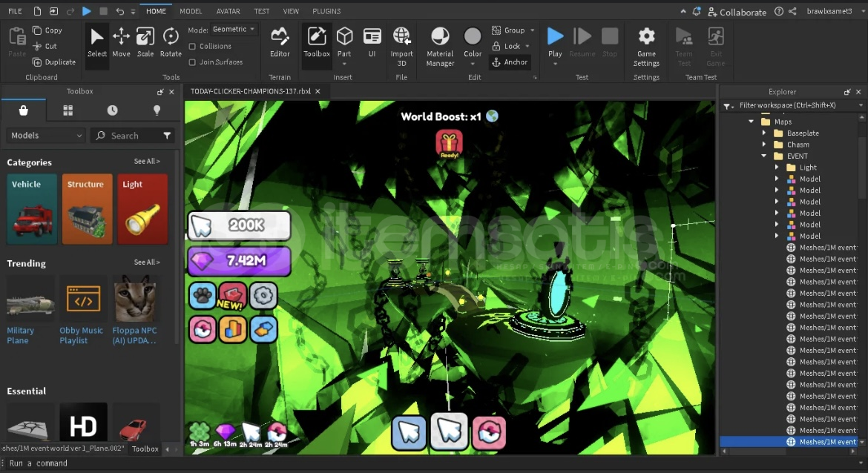Open the VIEW ribbon tab
868x473 pixels.
coord(291,11)
